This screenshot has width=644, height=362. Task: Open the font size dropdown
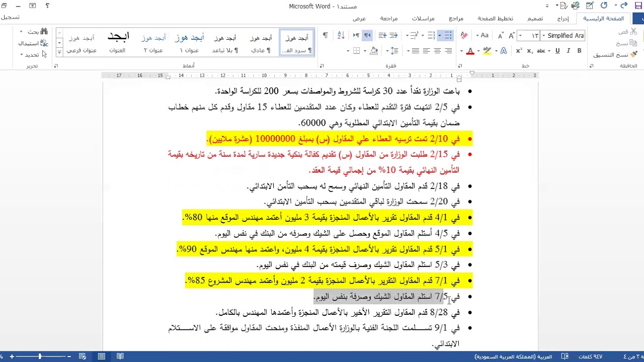[x=520, y=36]
